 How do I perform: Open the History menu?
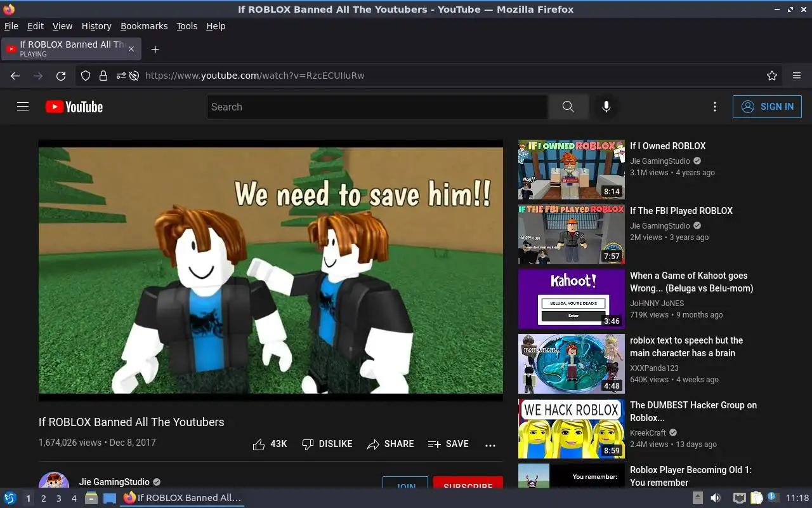pyautogui.click(x=96, y=26)
